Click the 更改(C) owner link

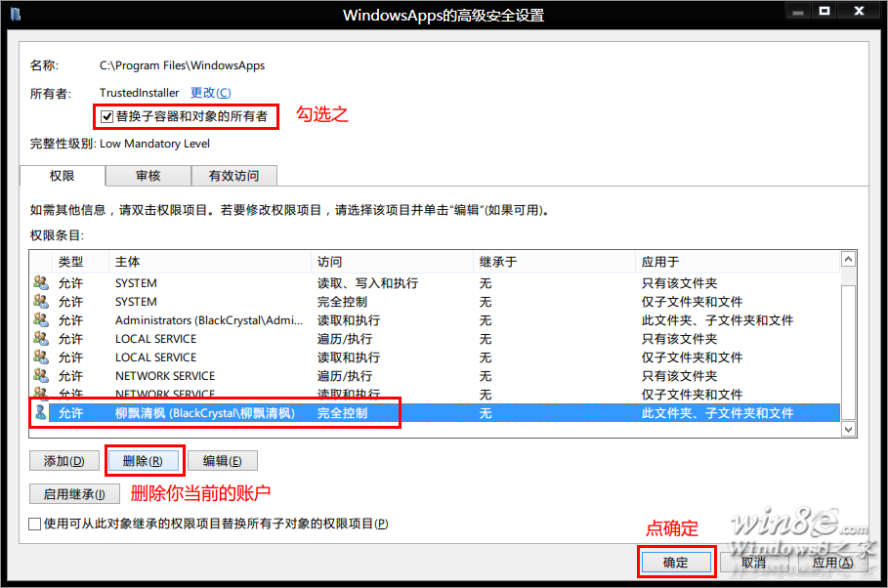[211, 93]
